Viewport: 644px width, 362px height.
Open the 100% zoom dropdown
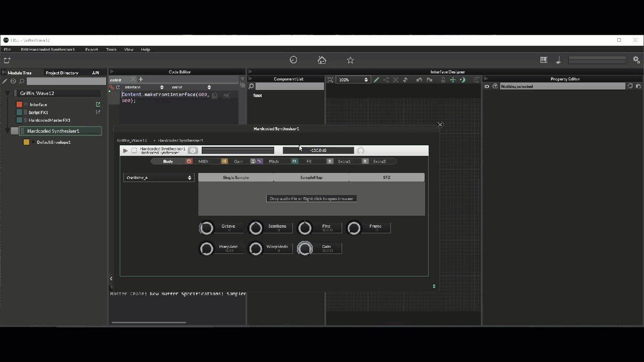(353, 79)
